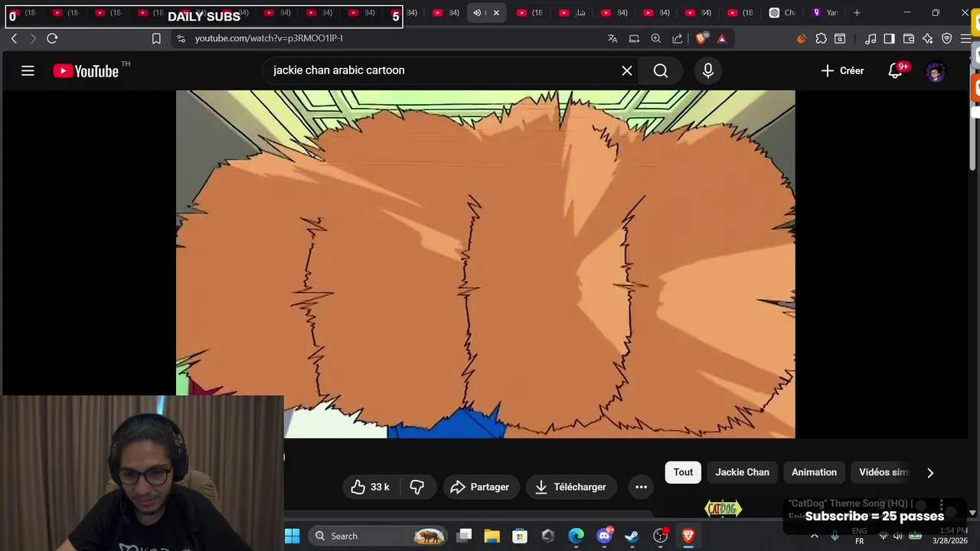
Task: Open the Créer menu
Action: click(x=842, y=70)
